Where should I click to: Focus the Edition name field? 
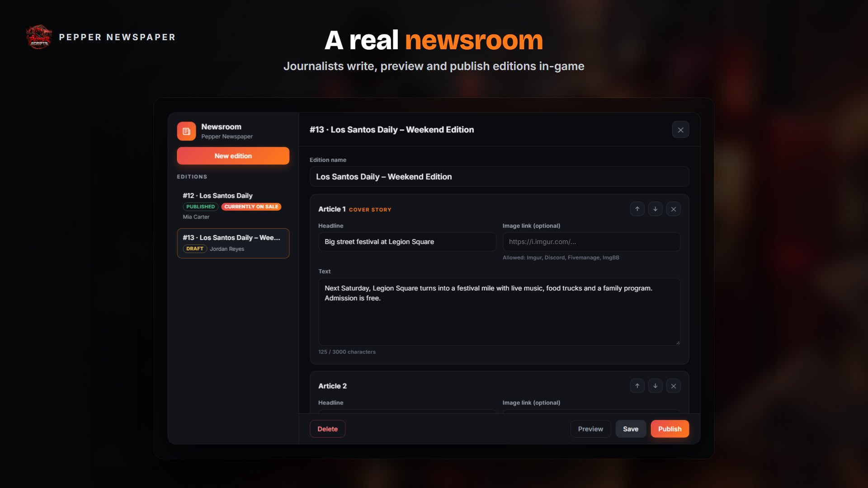click(x=499, y=177)
